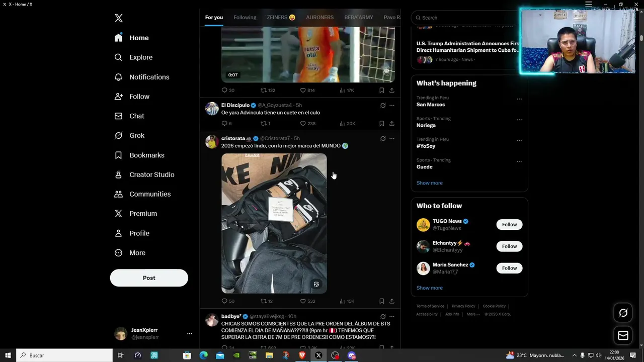This screenshot has width=644, height=362.
Task: Open Windows Start button
Action: (x=8, y=355)
